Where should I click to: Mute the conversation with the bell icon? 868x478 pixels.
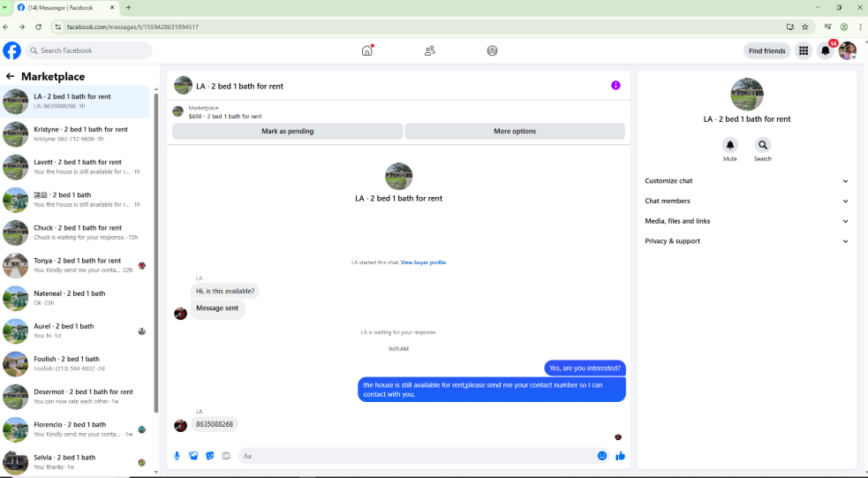tap(729, 145)
